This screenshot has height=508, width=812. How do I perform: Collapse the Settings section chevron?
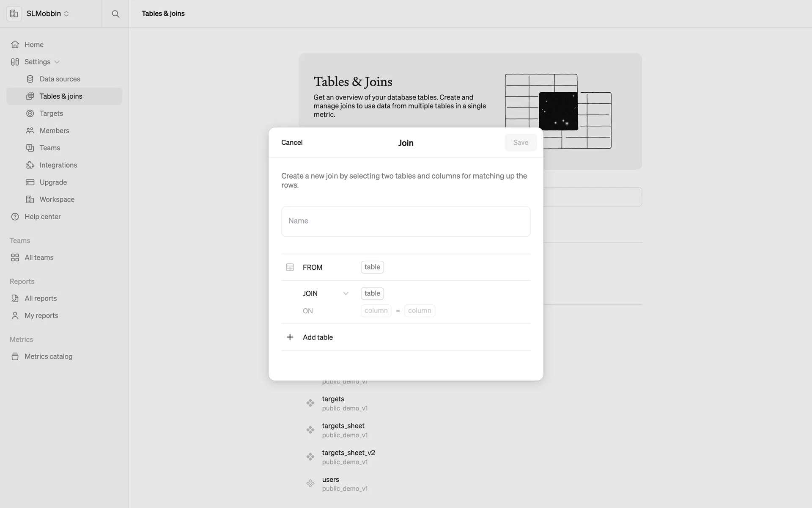(57, 62)
